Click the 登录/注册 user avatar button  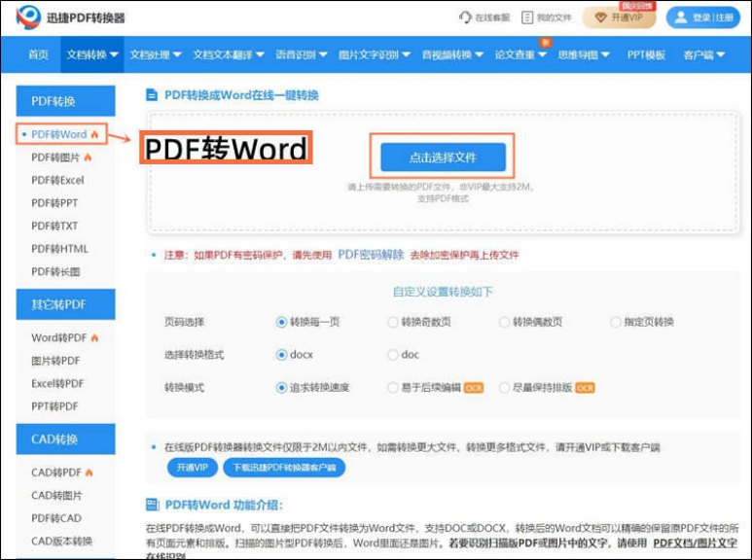tap(702, 17)
